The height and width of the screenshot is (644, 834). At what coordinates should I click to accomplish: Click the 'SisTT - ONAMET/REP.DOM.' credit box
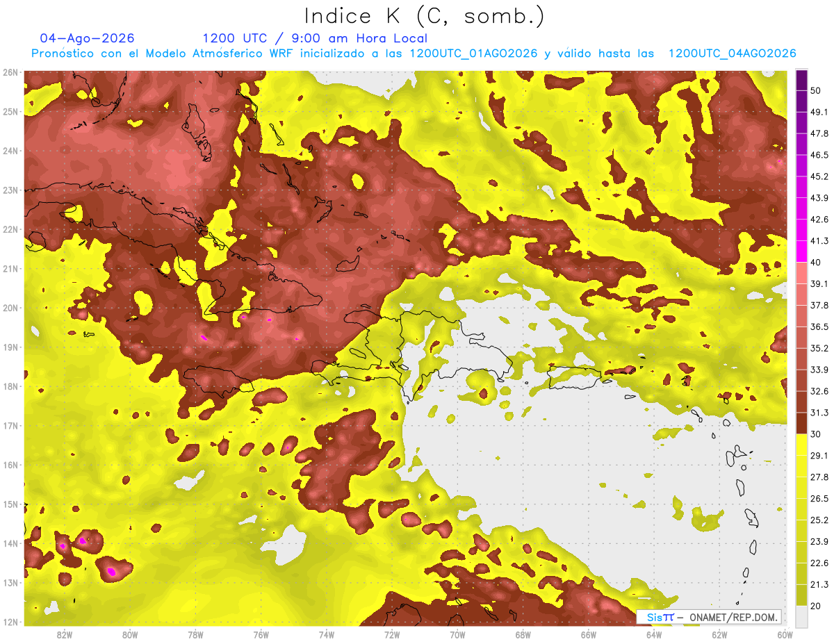tap(708, 617)
